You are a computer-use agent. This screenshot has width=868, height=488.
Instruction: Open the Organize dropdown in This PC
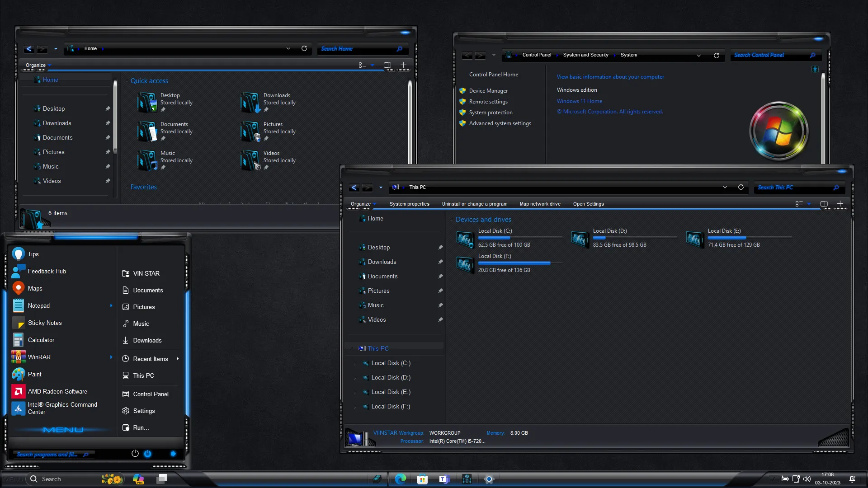point(362,204)
